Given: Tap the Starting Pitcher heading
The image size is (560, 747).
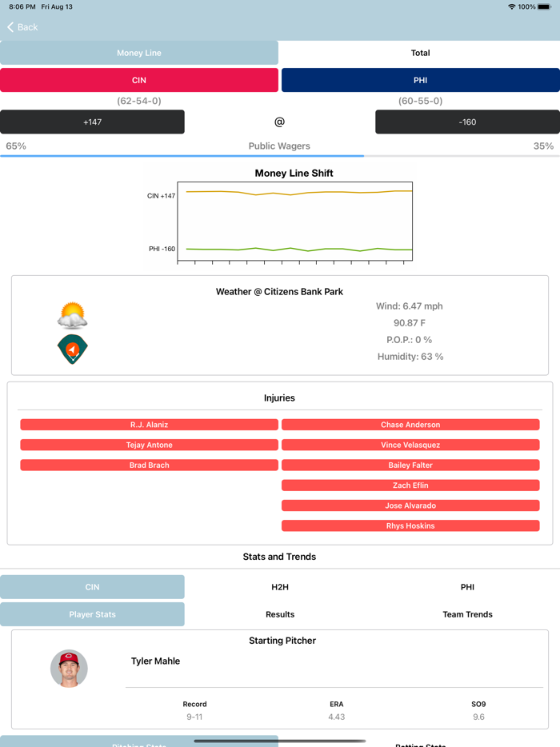Looking at the screenshot, I should [x=282, y=641].
